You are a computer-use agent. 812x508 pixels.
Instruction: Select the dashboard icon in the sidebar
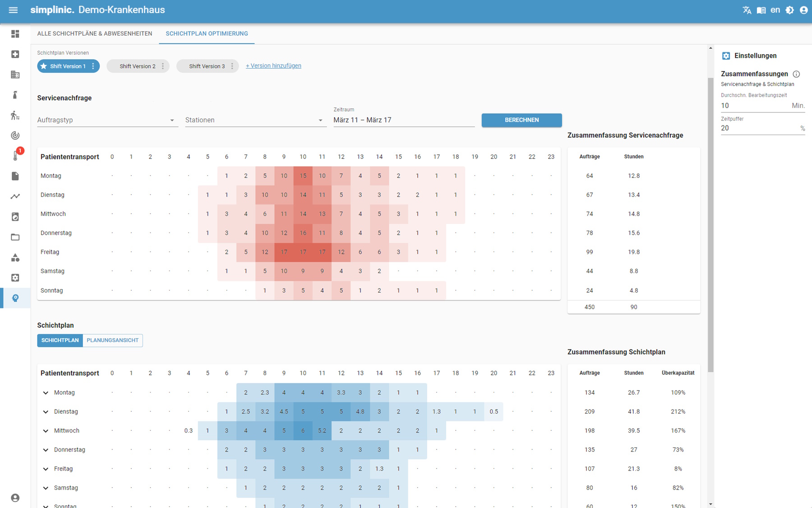point(15,34)
